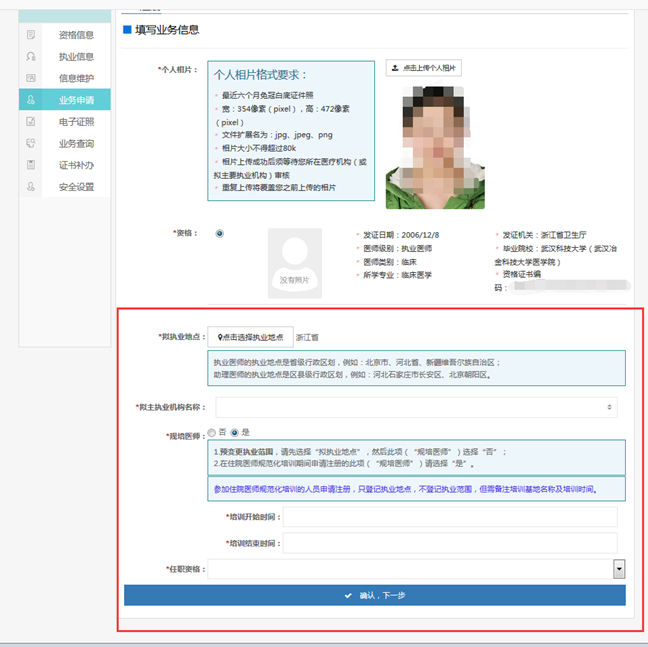Select the 资格 radio button
Viewport: 648px width, 647px height.
pyautogui.click(x=219, y=234)
